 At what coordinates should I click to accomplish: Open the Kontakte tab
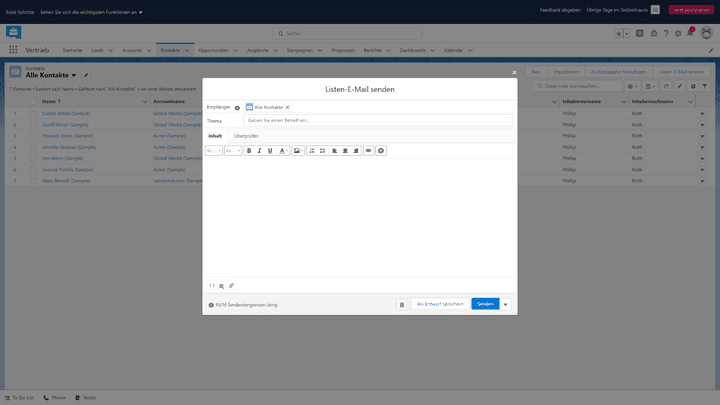click(x=170, y=51)
